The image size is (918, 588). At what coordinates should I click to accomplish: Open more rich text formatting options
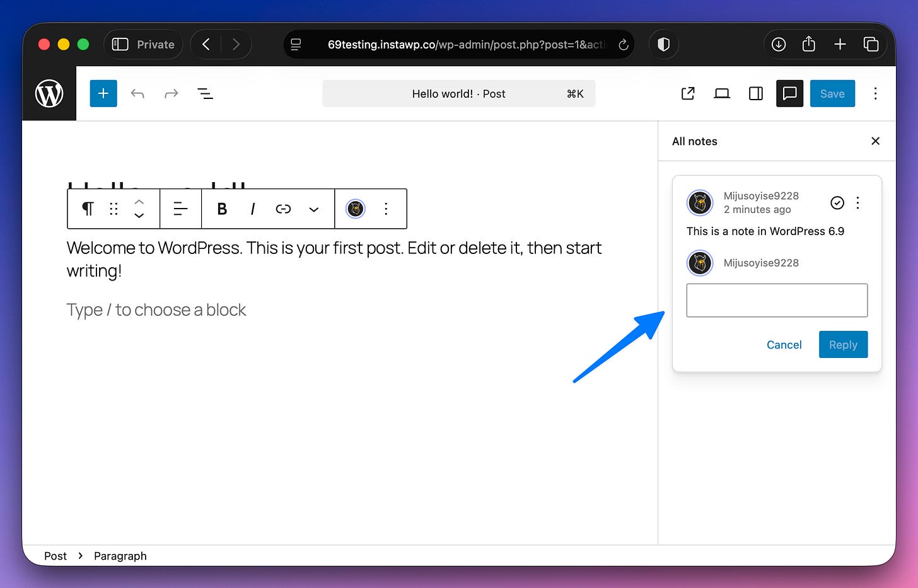(x=313, y=209)
